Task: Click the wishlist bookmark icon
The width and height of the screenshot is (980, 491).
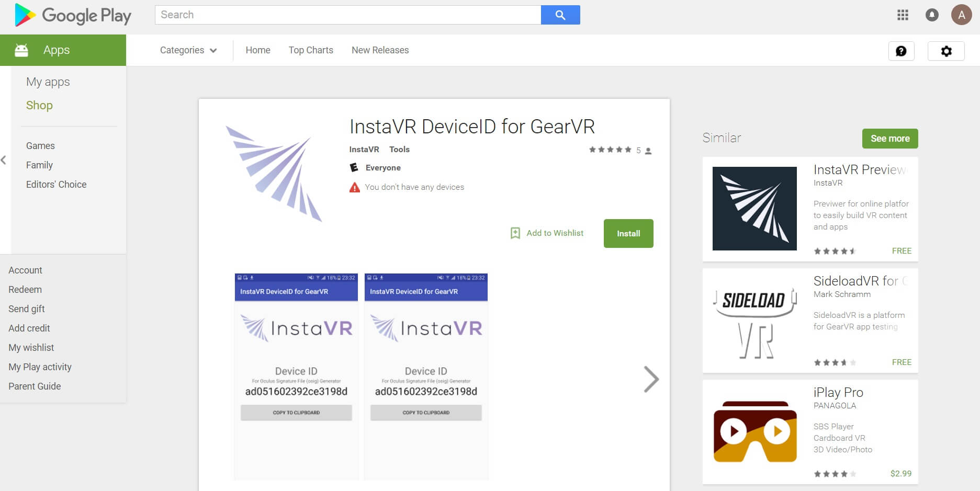Action: pyautogui.click(x=515, y=233)
